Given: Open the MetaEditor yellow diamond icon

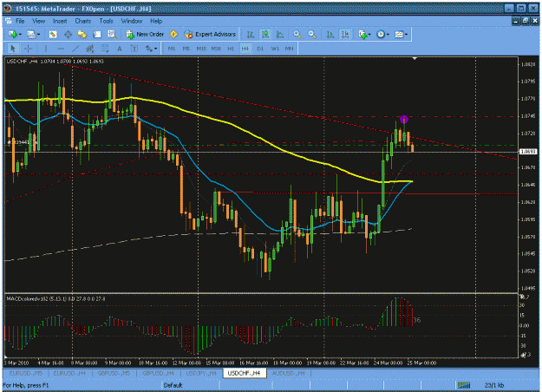Looking at the screenshot, I should click(173, 34).
